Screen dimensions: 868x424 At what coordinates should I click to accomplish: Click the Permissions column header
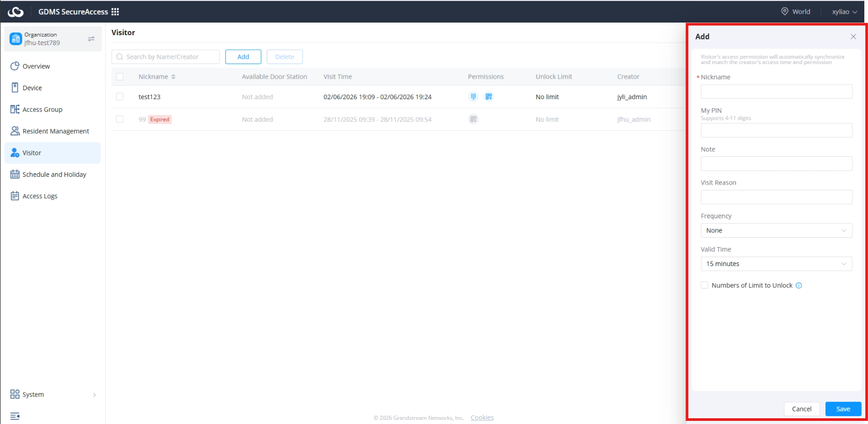point(486,77)
